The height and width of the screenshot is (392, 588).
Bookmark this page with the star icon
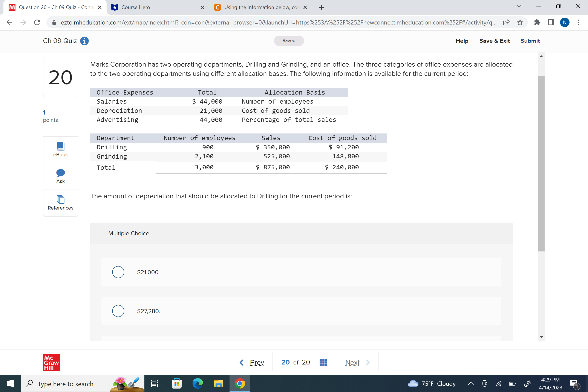pyautogui.click(x=520, y=22)
